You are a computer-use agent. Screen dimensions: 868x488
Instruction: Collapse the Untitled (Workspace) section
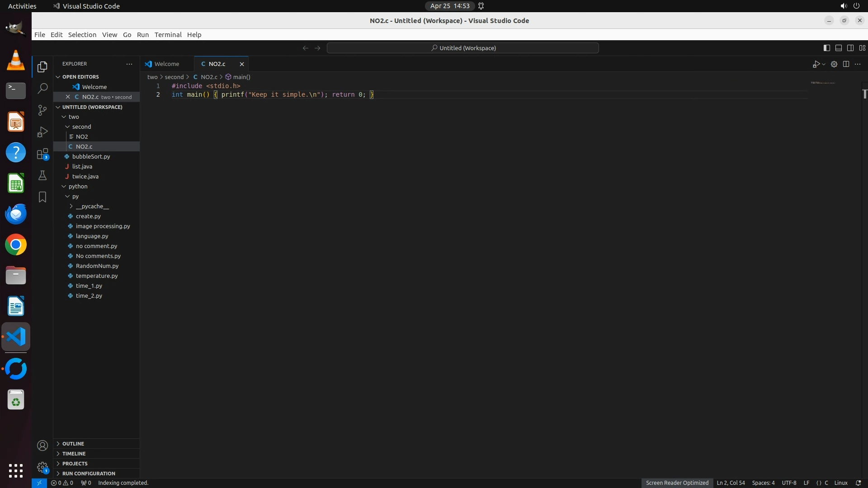96,107
